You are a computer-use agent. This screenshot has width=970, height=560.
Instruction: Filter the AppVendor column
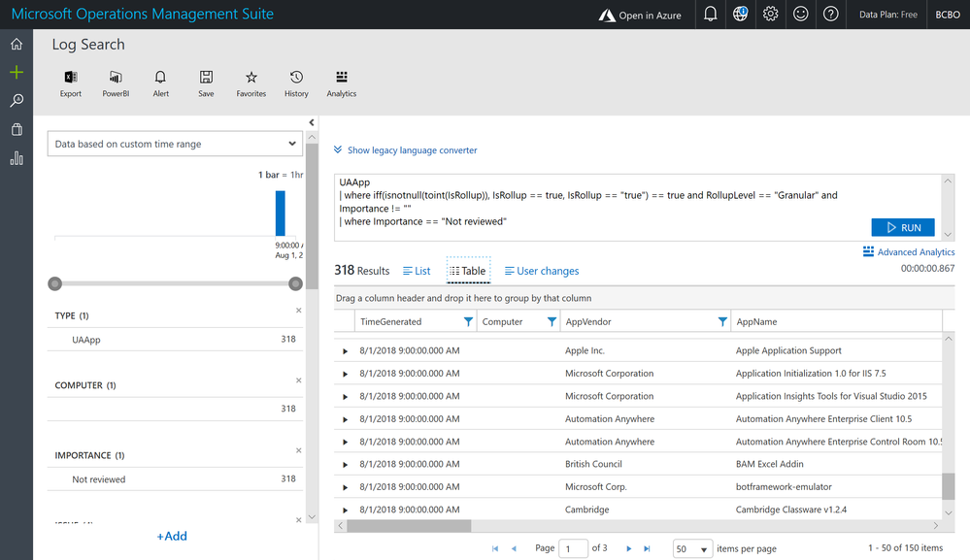tap(722, 321)
